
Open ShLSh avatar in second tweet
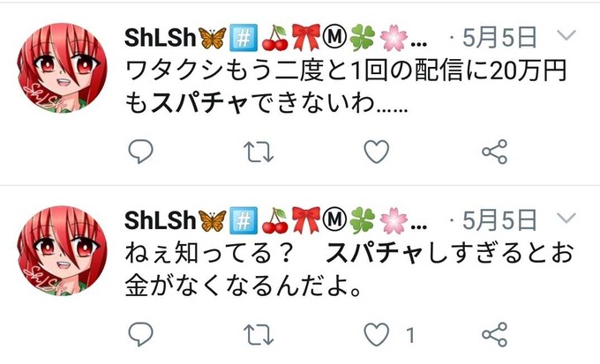[63, 250]
